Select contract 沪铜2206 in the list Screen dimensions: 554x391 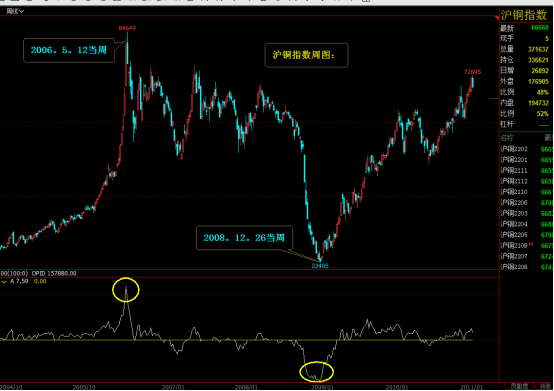tap(514, 203)
